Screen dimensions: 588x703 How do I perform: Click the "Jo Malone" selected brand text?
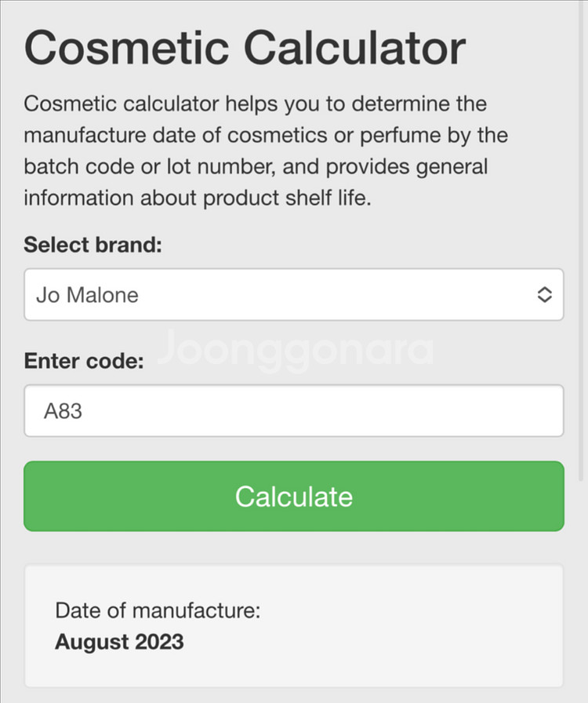(87, 295)
